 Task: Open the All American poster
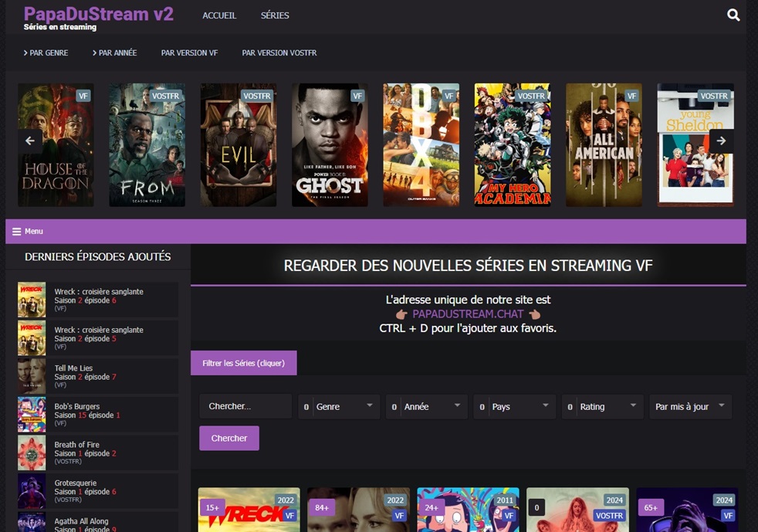click(x=604, y=145)
